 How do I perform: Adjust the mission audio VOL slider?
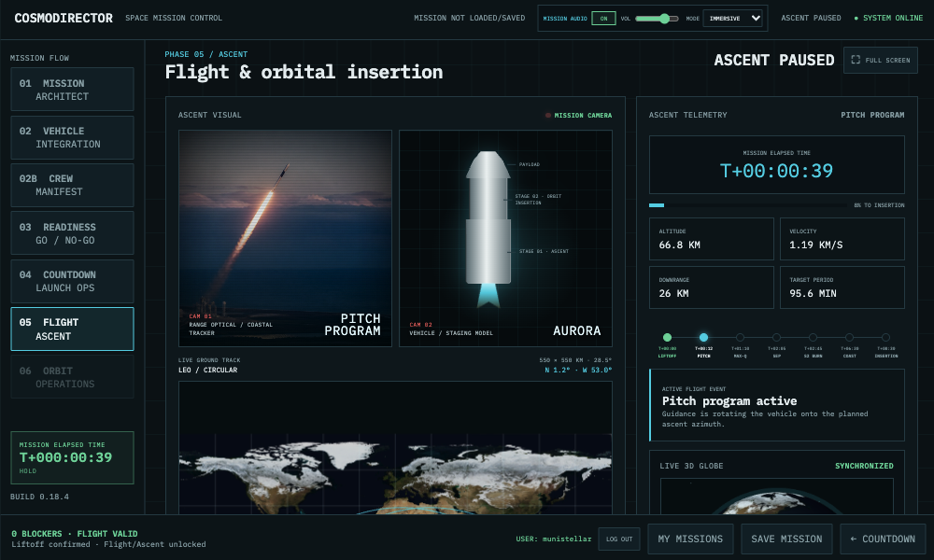tap(657, 19)
